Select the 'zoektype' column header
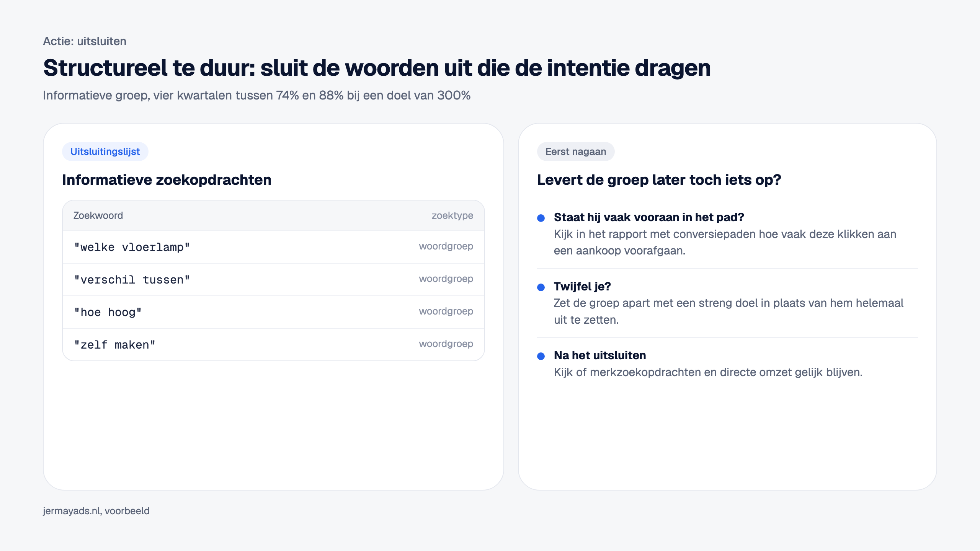 click(452, 215)
